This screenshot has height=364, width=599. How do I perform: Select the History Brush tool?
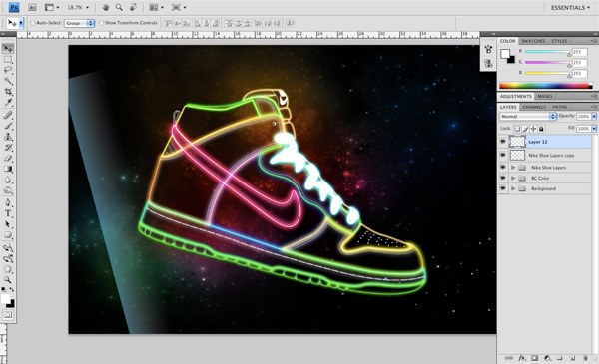click(x=8, y=148)
